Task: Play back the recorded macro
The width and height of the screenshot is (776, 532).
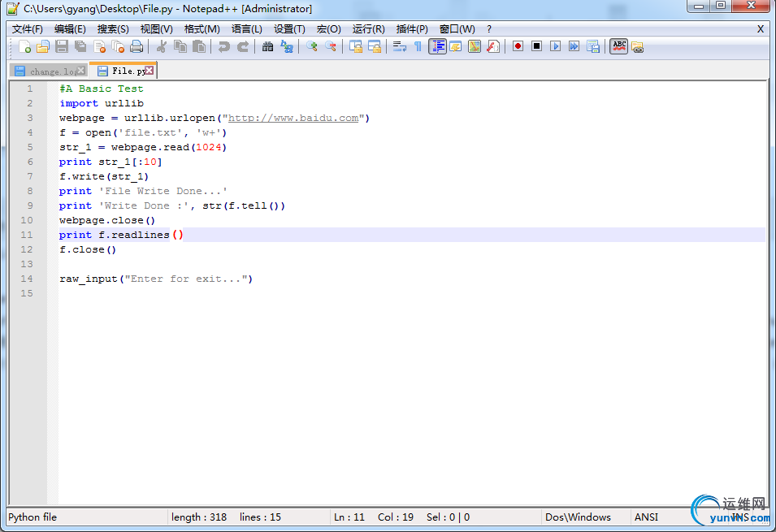Action: (x=555, y=46)
